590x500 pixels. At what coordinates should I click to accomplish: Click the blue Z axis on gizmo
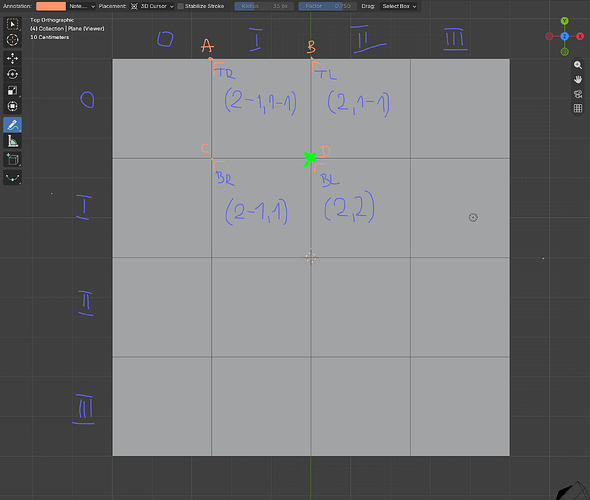click(564, 36)
